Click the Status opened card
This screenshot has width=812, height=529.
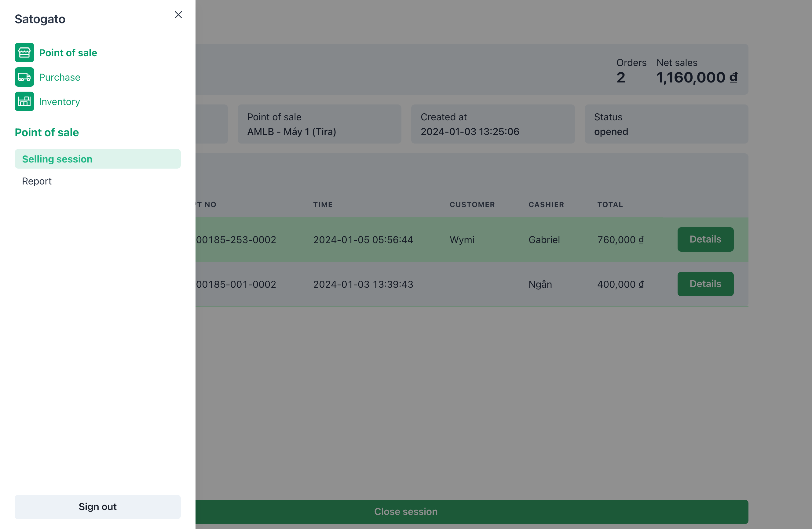pyautogui.click(x=666, y=124)
